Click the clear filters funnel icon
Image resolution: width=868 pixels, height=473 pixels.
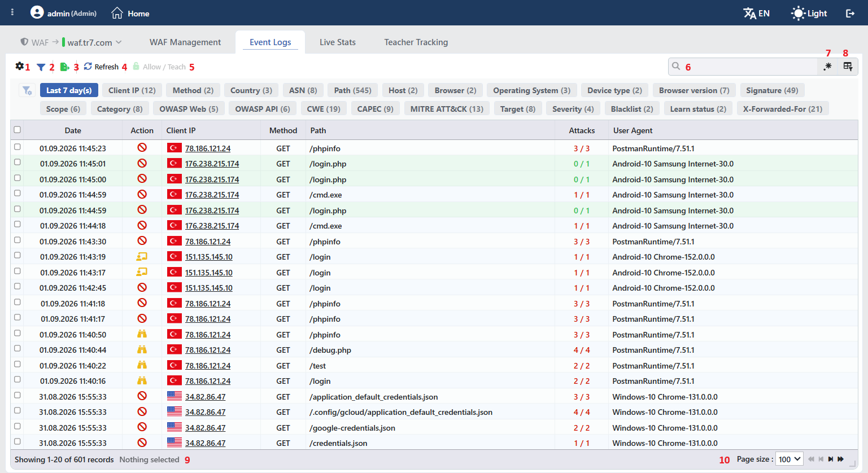(27, 90)
